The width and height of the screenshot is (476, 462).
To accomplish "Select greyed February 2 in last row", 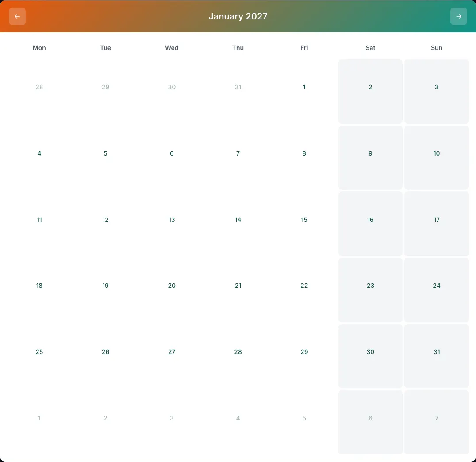I will click(x=105, y=422).
